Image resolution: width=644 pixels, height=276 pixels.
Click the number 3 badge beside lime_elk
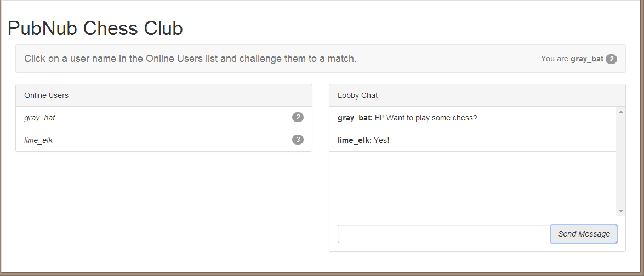tap(298, 140)
